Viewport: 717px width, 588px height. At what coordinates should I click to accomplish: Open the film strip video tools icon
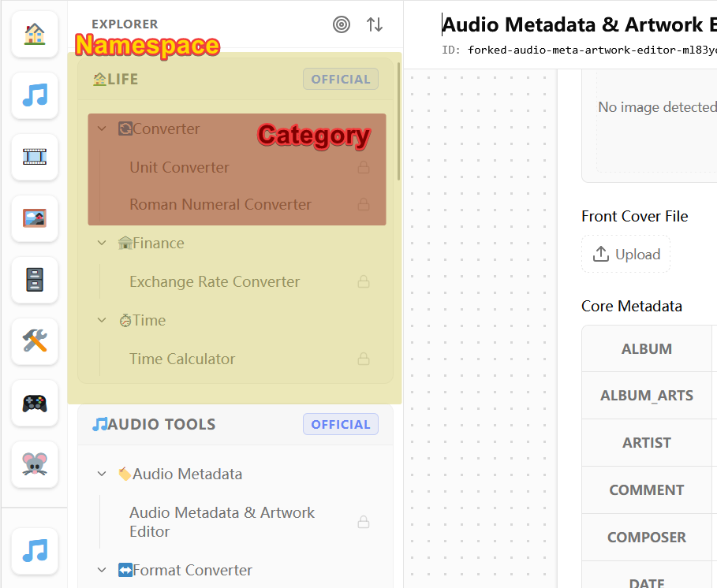(35, 157)
